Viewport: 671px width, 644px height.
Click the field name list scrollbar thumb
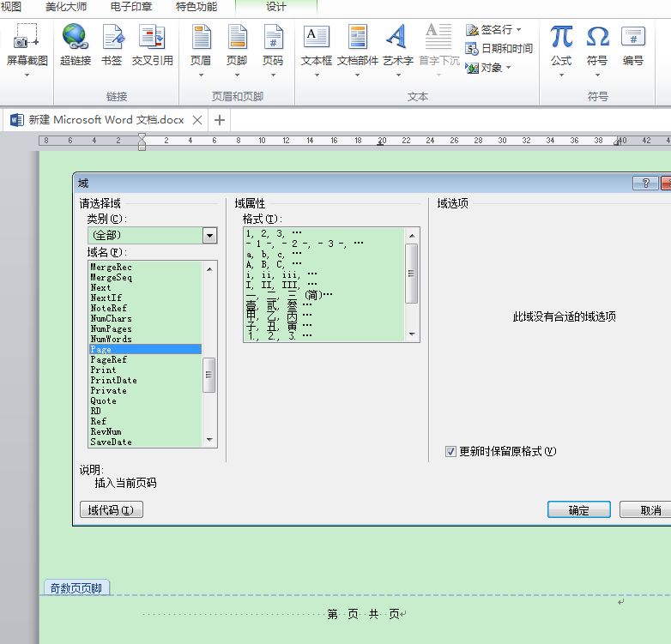[x=209, y=375]
